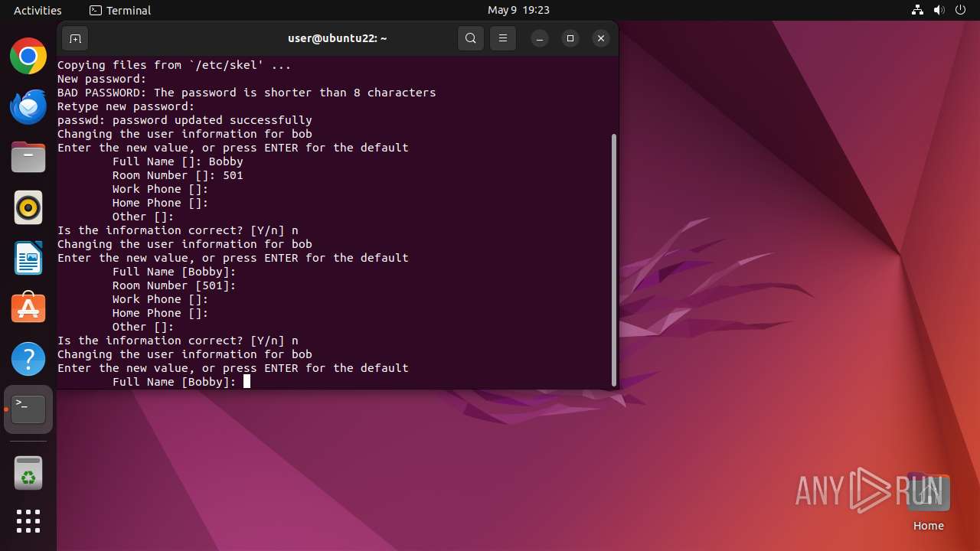Open Thunderbird mail from the dock

pyautogui.click(x=28, y=106)
